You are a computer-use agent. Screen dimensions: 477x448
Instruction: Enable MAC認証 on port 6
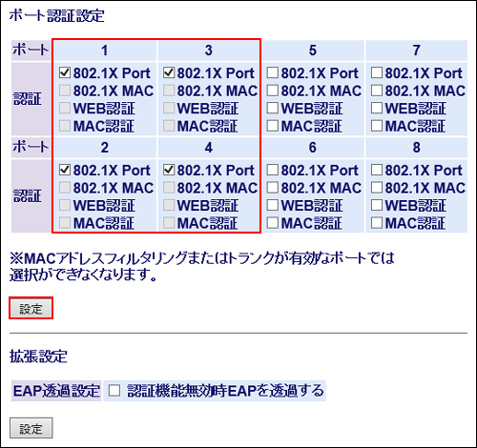(273, 223)
